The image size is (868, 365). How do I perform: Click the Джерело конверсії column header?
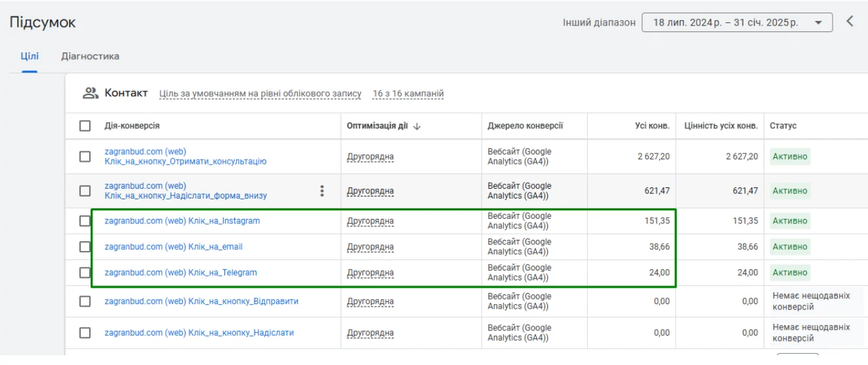pyautogui.click(x=526, y=126)
